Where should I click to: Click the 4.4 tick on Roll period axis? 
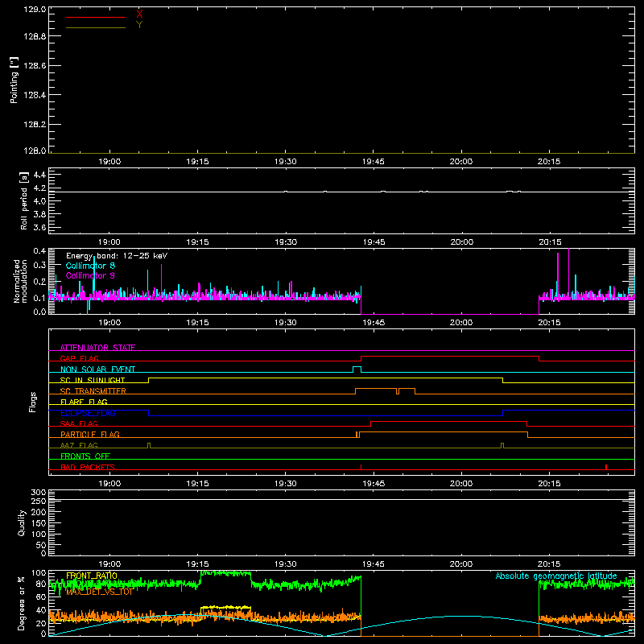pos(39,175)
